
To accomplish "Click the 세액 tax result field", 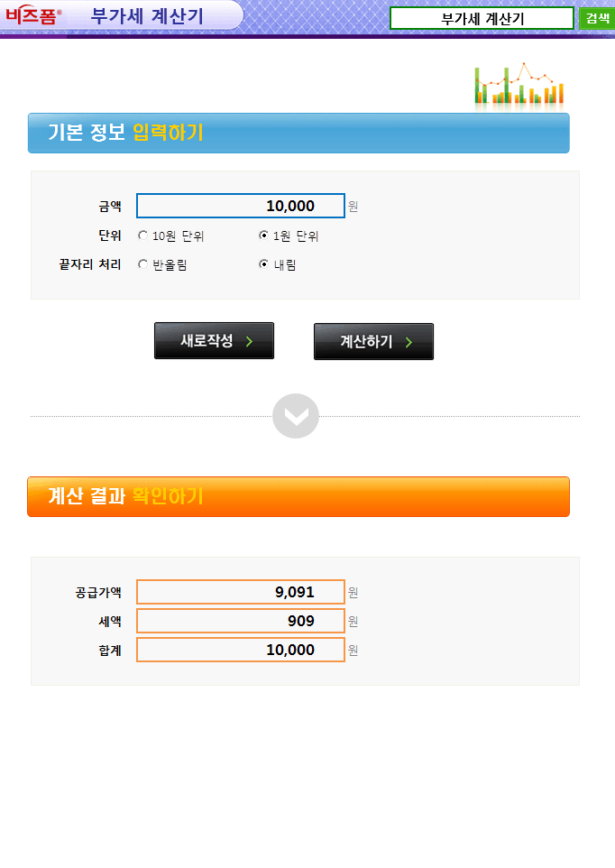I will [240, 621].
